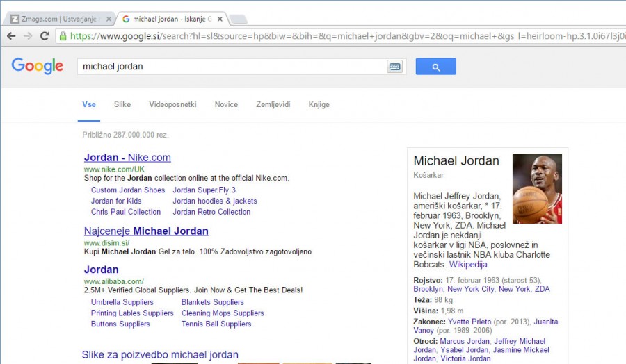Click the Google logo
The width and height of the screenshot is (626, 364).
click(38, 66)
